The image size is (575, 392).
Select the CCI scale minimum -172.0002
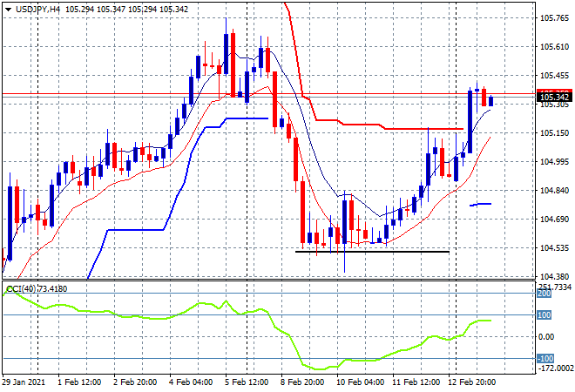(x=555, y=368)
